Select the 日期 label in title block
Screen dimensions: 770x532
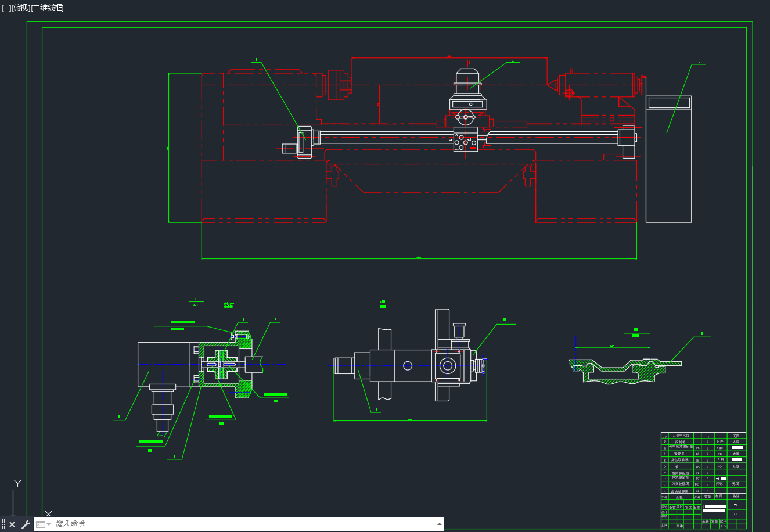[x=697, y=508]
